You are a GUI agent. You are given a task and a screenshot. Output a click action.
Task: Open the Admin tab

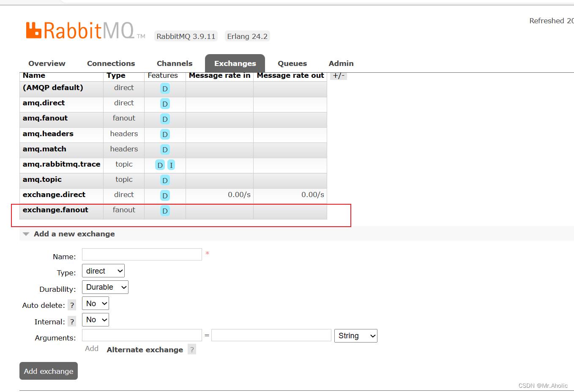pyautogui.click(x=341, y=63)
